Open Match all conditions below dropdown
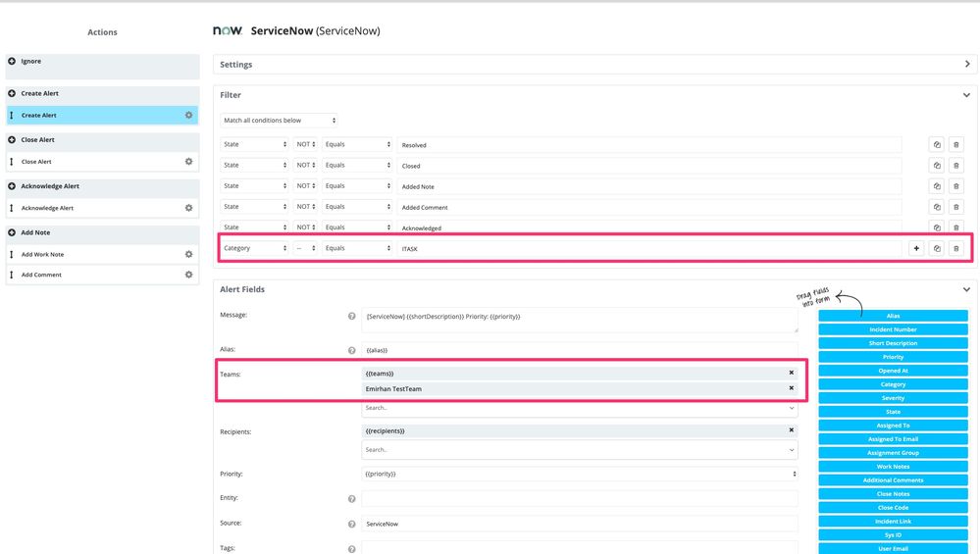980x554 pixels. click(279, 120)
